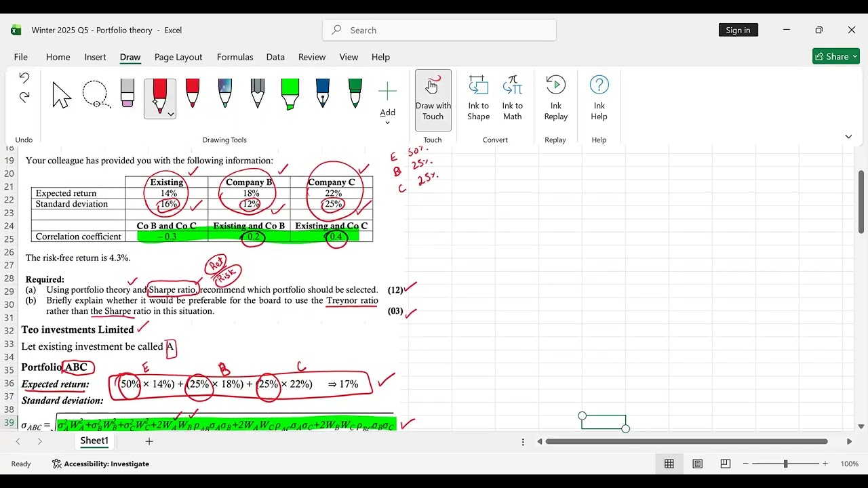Click the sheet tab options dots
Image resolution: width=868 pixels, height=488 pixels.
click(523, 442)
